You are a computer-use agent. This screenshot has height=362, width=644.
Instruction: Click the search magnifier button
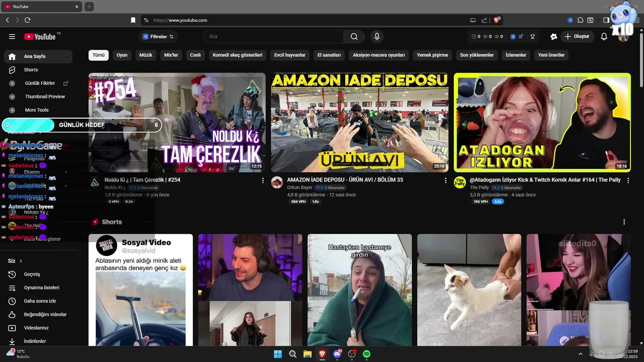[x=354, y=37]
